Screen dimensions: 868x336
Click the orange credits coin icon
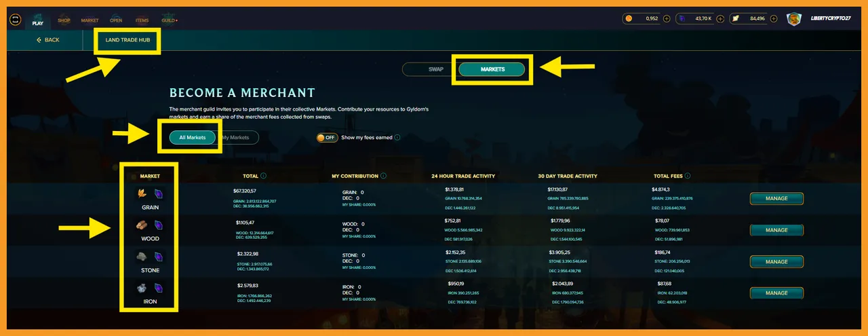click(629, 19)
